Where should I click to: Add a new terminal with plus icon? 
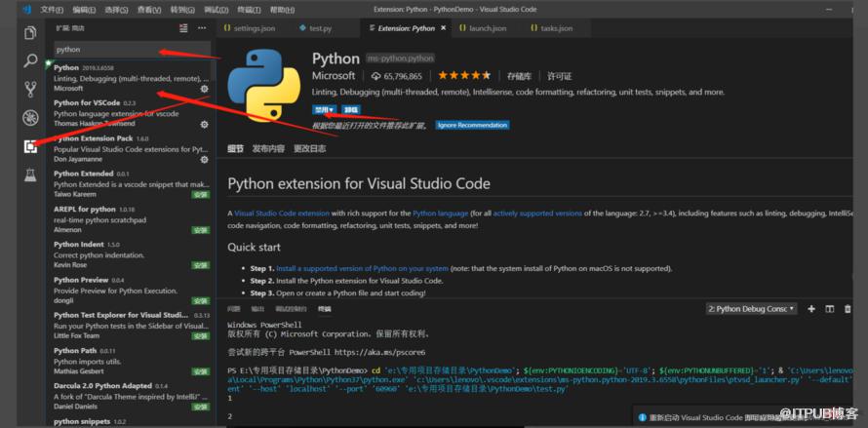click(811, 309)
